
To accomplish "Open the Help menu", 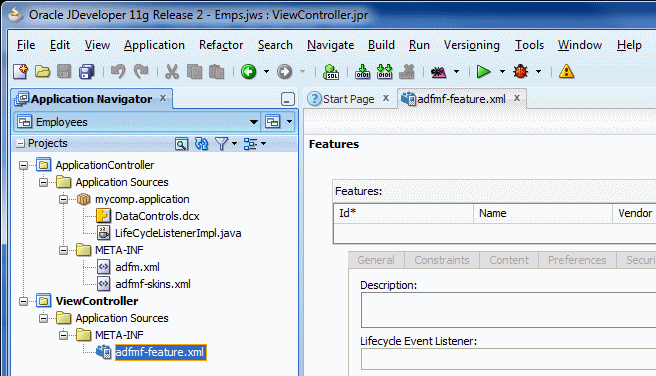I will tap(629, 45).
